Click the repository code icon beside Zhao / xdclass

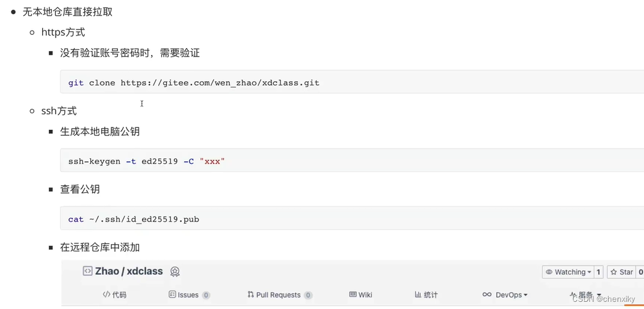[87, 271]
